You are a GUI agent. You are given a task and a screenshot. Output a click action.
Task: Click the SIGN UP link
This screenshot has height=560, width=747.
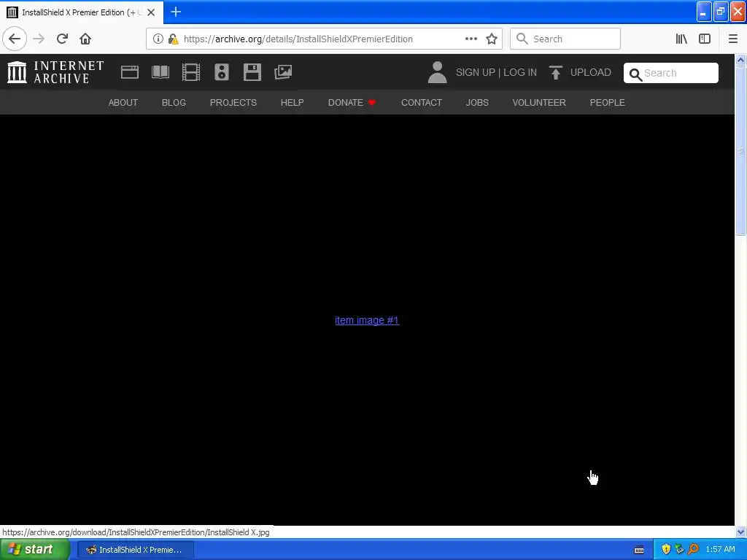tap(476, 72)
